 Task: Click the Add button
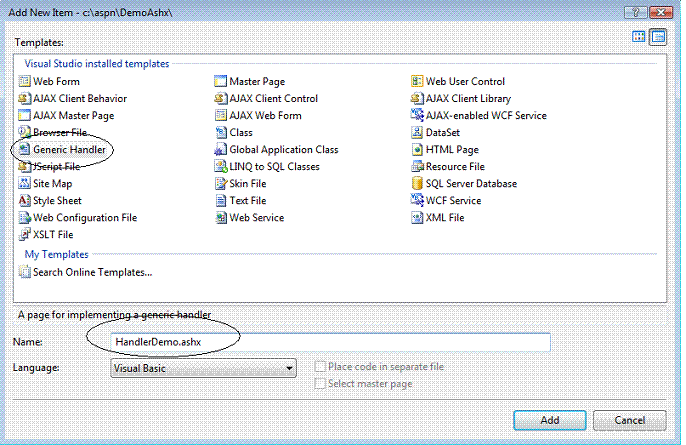[x=550, y=420]
